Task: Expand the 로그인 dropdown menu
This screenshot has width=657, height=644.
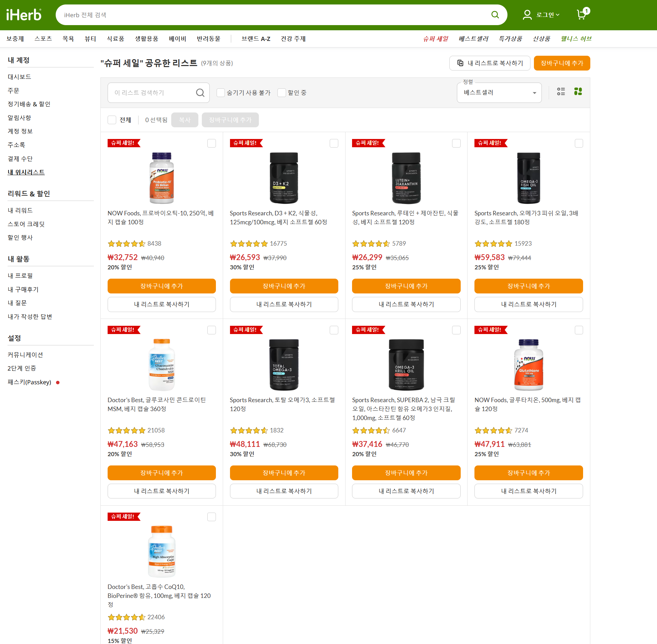Action: (x=548, y=15)
